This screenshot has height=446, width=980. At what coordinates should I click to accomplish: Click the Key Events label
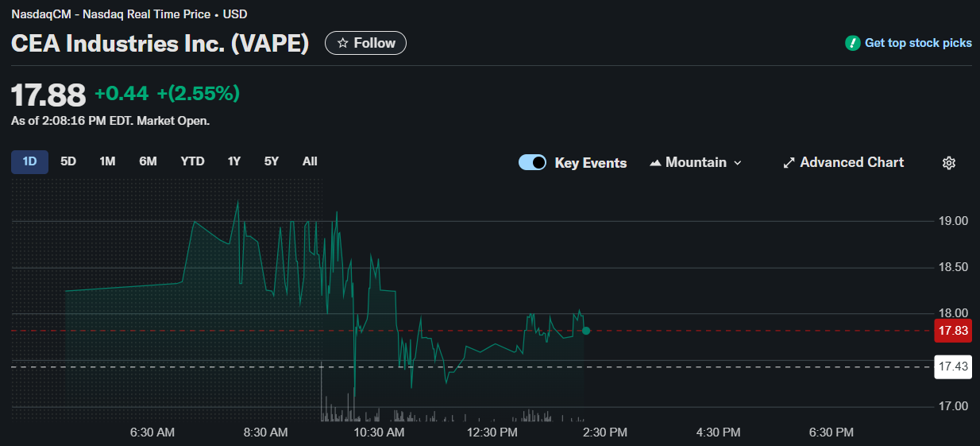590,163
